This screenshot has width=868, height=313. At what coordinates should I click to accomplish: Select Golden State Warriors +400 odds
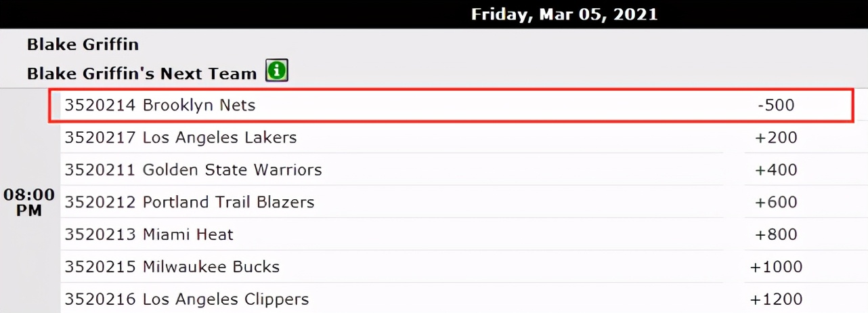click(776, 170)
